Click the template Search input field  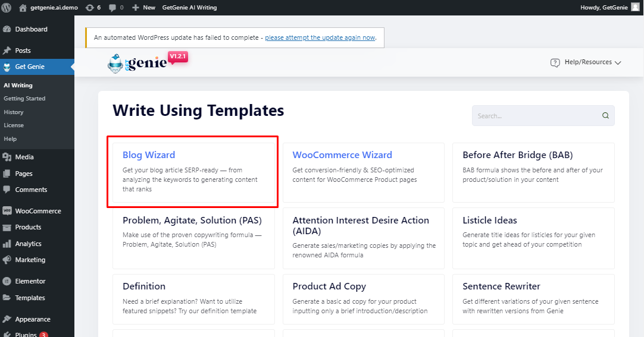coord(543,116)
